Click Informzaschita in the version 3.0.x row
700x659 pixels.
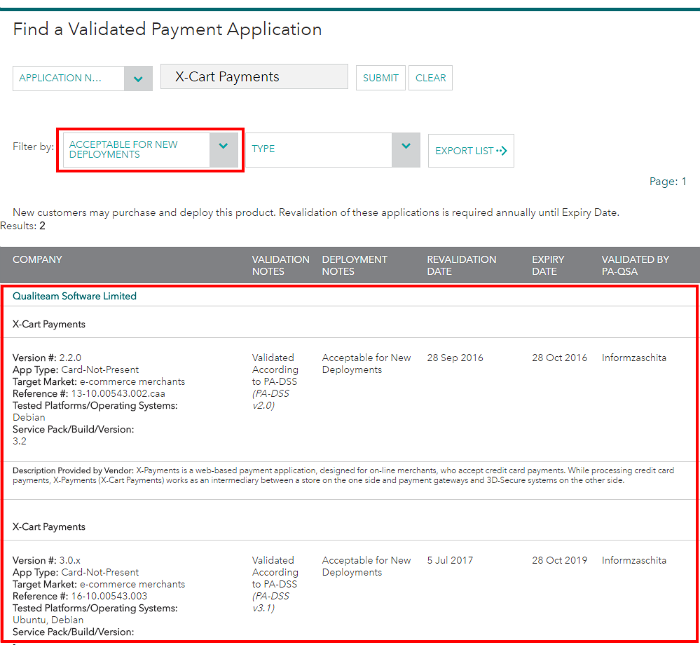pos(633,560)
